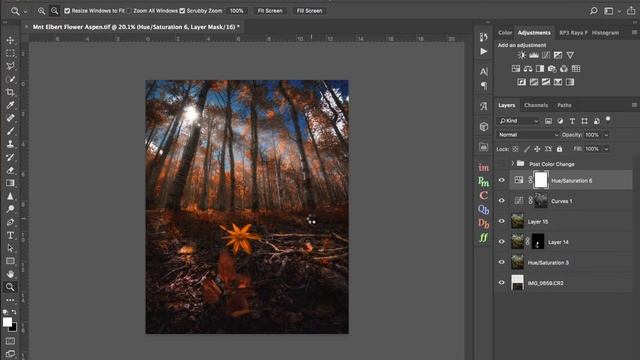Click the foreground color swatch

(7, 322)
